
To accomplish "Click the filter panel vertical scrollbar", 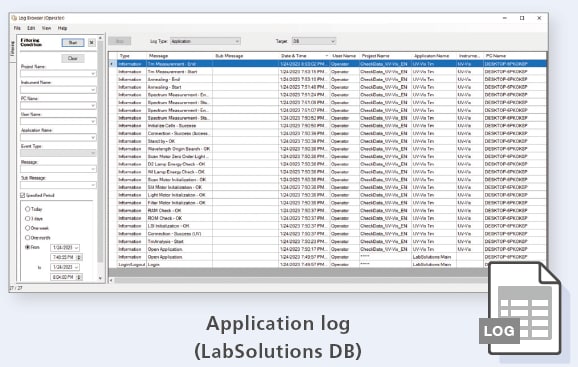I will [x=100, y=151].
